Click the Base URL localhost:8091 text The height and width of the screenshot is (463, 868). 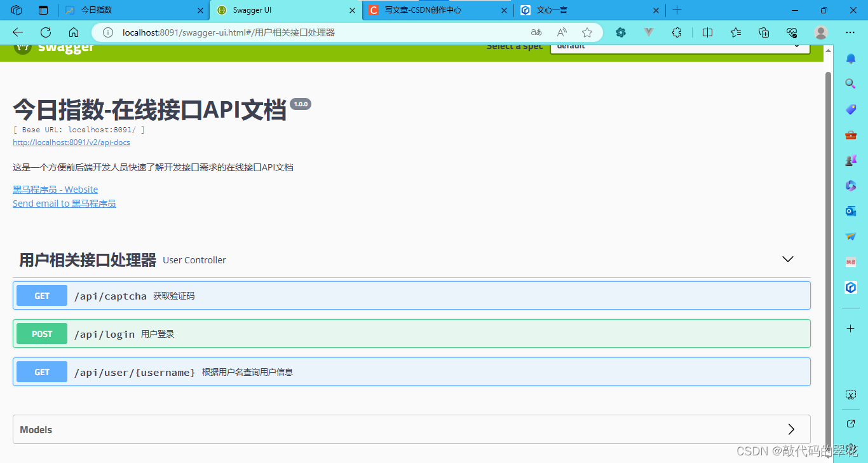[x=79, y=130]
